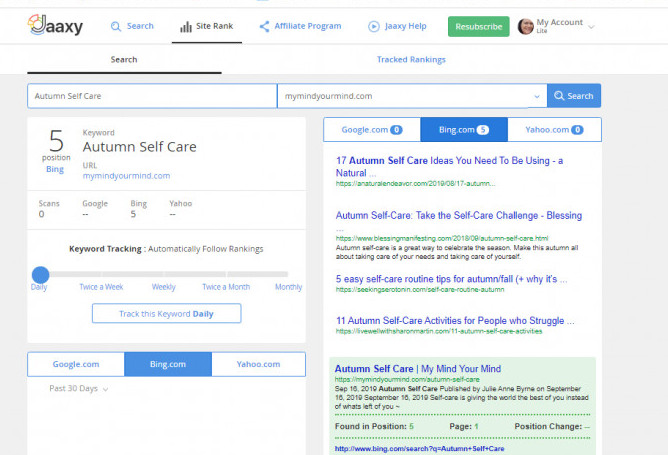
Task: Open 11 Autumn Self-Care Activities result
Action: pyautogui.click(x=455, y=320)
